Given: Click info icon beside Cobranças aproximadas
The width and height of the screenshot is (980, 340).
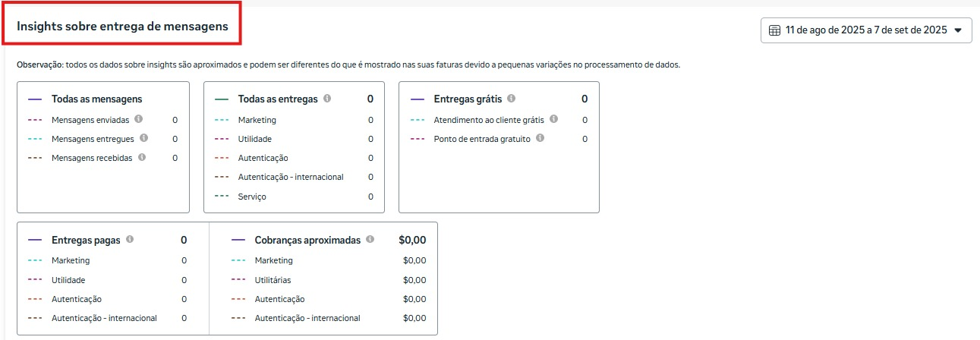Looking at the screenshot, I should pos(370,240).
